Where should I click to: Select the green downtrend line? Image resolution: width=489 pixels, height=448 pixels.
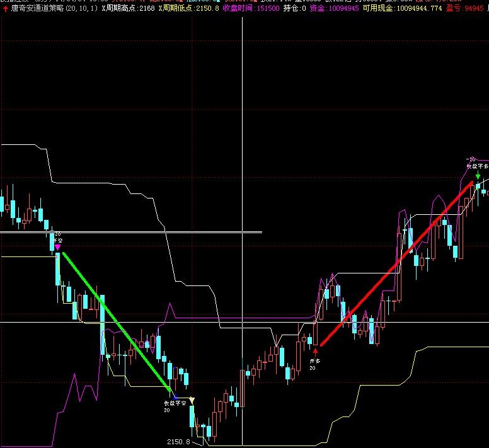(x=117, y=322)
